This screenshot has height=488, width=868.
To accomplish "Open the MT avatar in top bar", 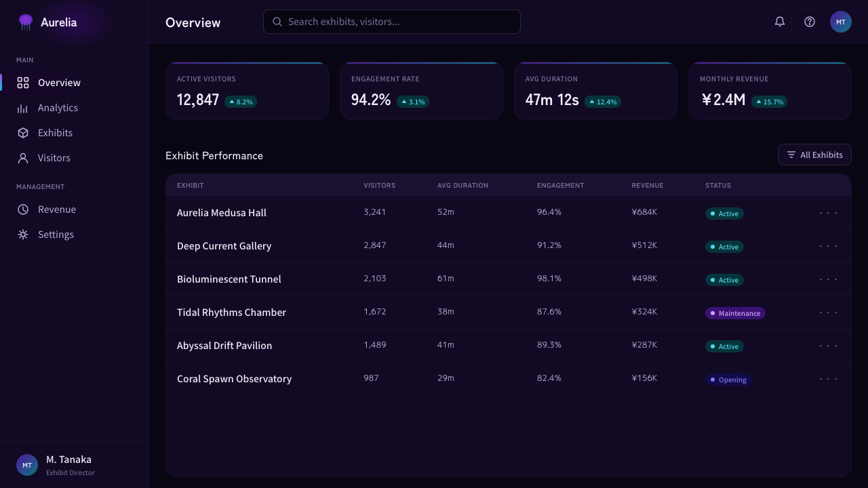I will click(841, 22).
